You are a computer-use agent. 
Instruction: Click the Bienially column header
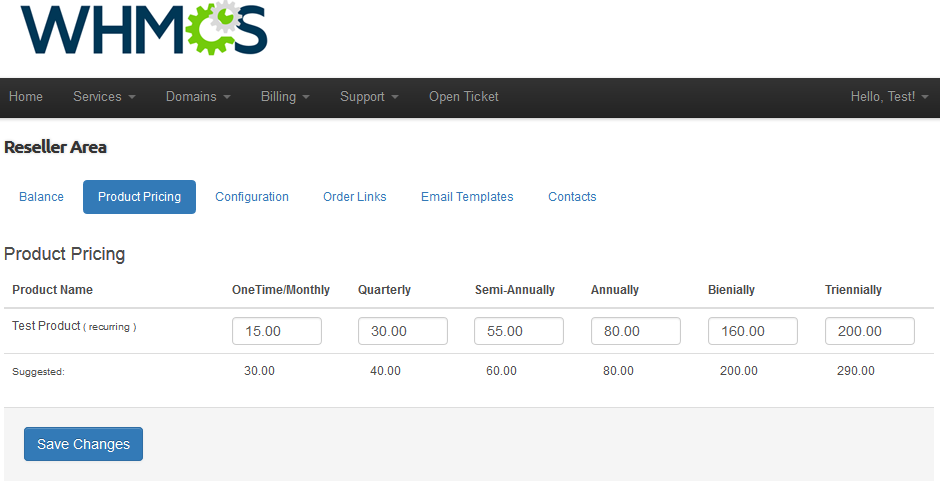pyautogui.click(x=731, y=290)
